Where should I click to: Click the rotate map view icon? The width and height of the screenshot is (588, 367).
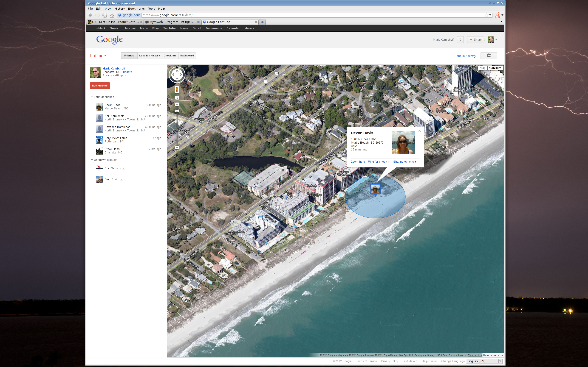coord(177,97)
